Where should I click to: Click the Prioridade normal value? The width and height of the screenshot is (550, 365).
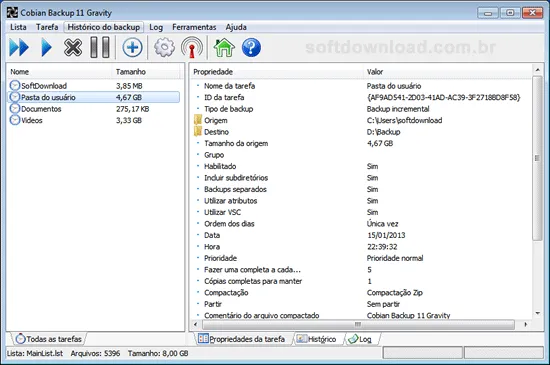[x=395, y=258]
